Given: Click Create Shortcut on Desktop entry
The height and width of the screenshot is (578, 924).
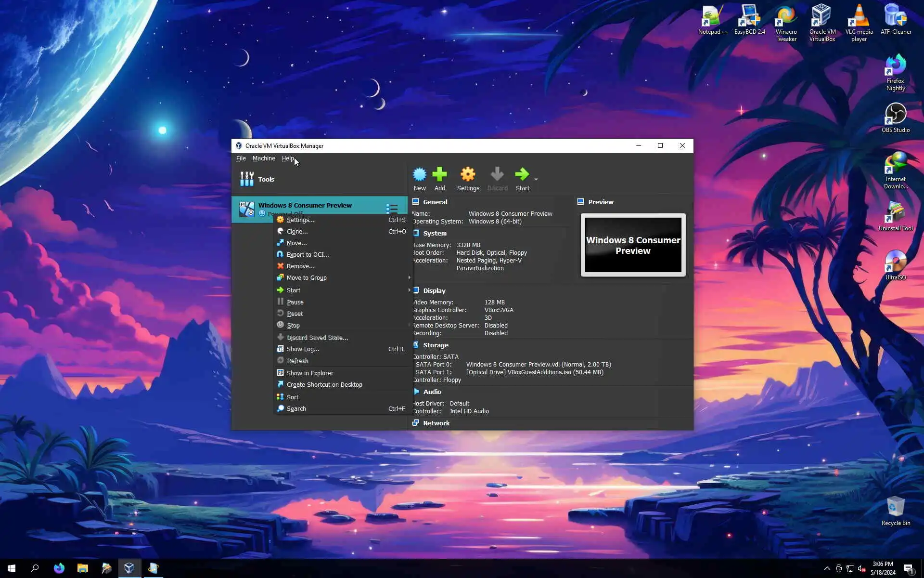Looking at the screenshot, I should [324, 385].
